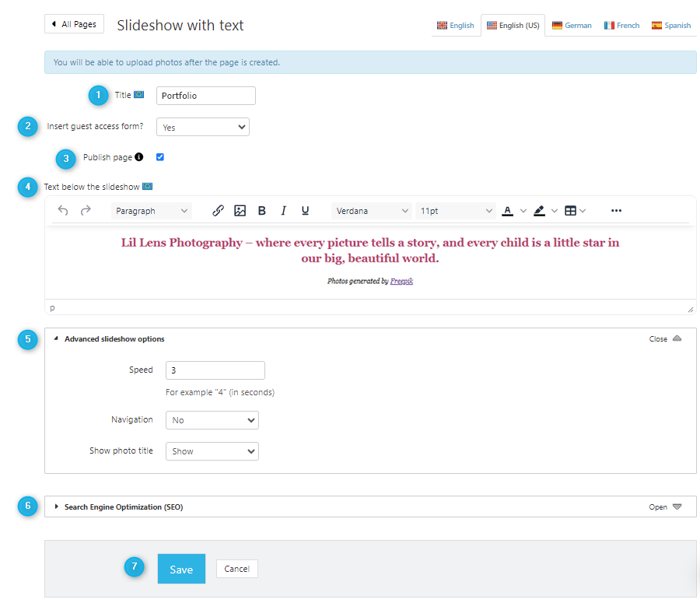Image resolution: width=700 pixels, height=603 pixels.
Task: Open the Insert guest access form dropdown
Action: click(x=203, y=127)
